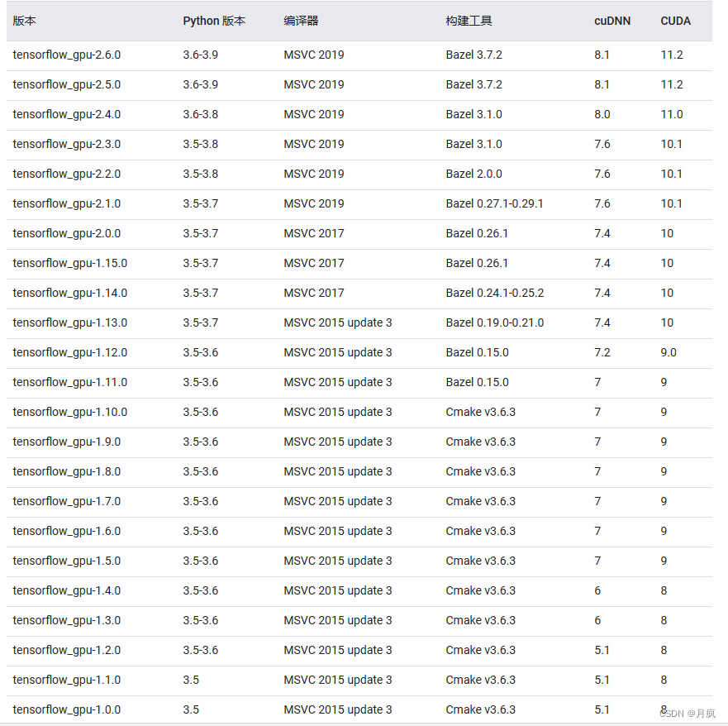
Task: Select the tensorflow_gpu-1.10.0 cell
Action: pyautogui.click(x=69, y=412)
